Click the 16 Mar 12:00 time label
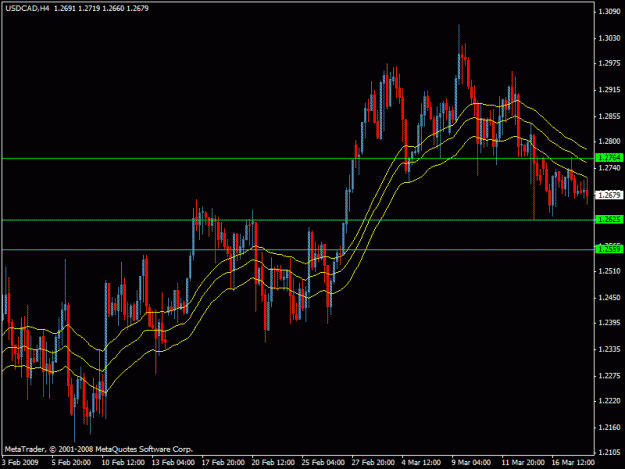 coord(573,463)
